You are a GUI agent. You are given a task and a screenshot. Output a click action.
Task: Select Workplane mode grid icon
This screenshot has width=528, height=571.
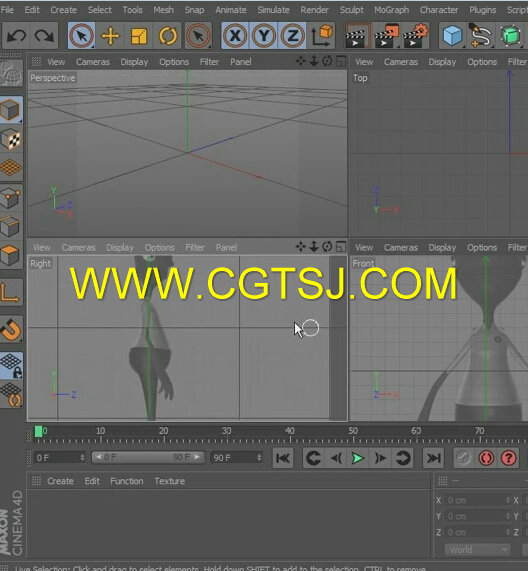click(11, 168)
